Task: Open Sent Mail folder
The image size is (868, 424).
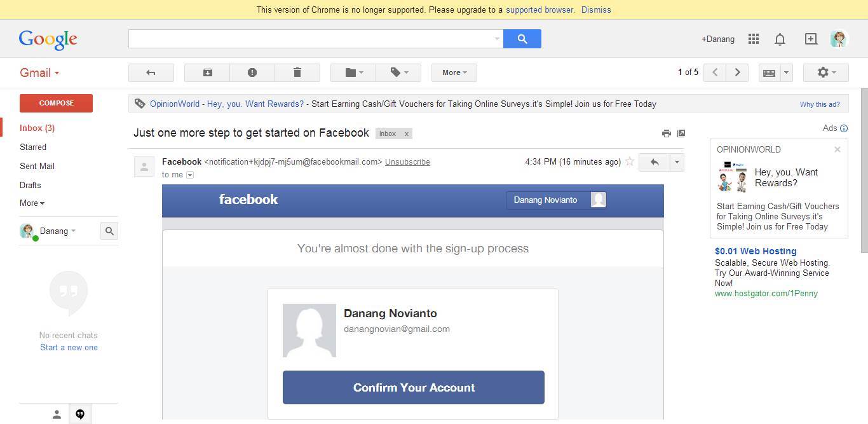Action: (37, 166)
